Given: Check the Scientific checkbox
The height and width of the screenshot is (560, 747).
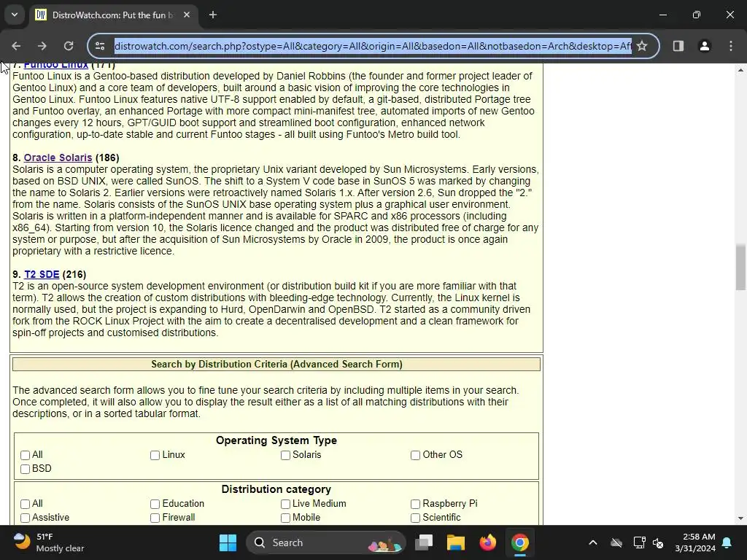Looking at the screenshot, I should tap(415, 518).
